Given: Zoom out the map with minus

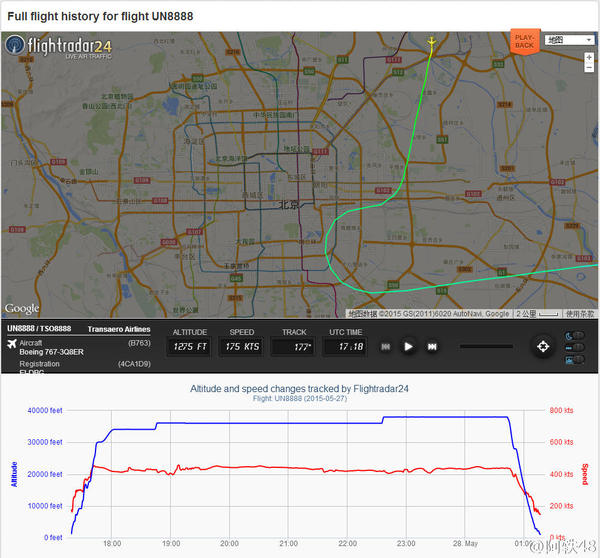Looking at the screenshot, I should 589,71.
